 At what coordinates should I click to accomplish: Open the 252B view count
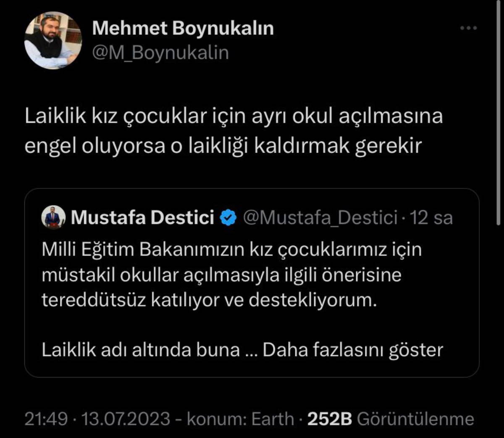pos(329,419)
